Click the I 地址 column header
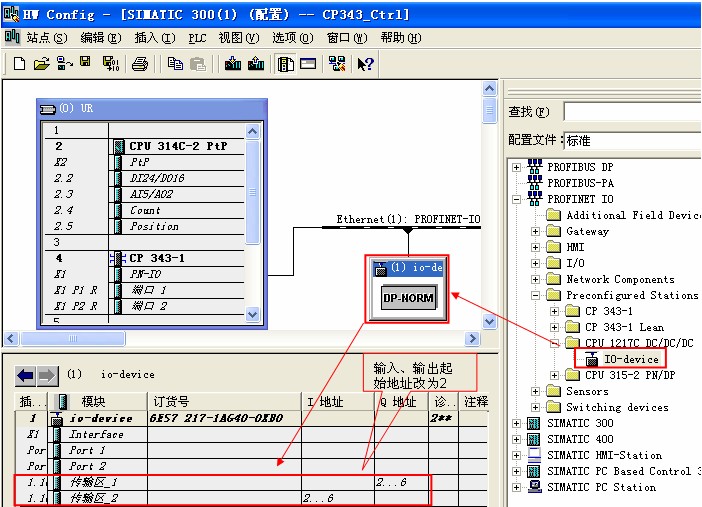 (338, 401)
